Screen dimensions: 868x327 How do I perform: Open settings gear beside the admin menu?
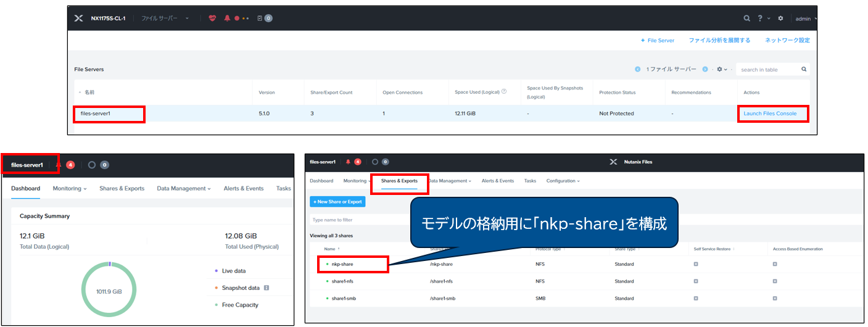[x=780, y=19]
